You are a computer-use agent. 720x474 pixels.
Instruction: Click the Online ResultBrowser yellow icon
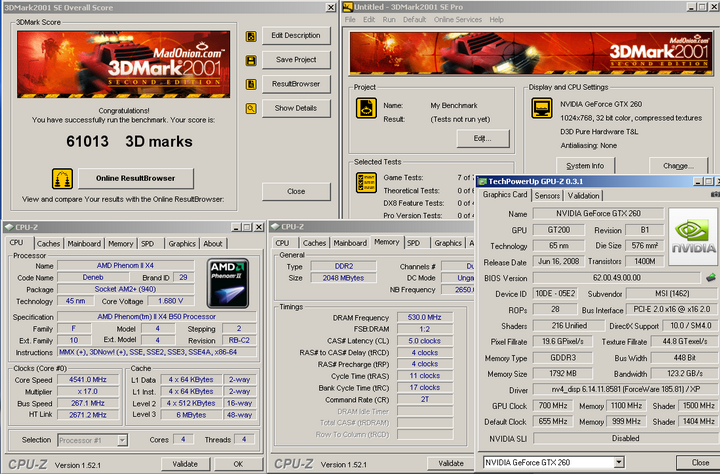click(62, 179)
